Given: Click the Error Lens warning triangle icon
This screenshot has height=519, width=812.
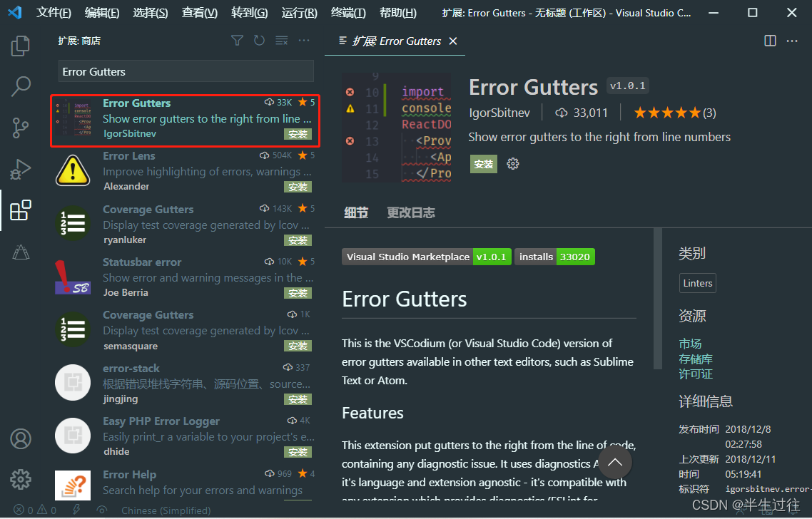Looking at the screenshot, I should click(73, 171).
